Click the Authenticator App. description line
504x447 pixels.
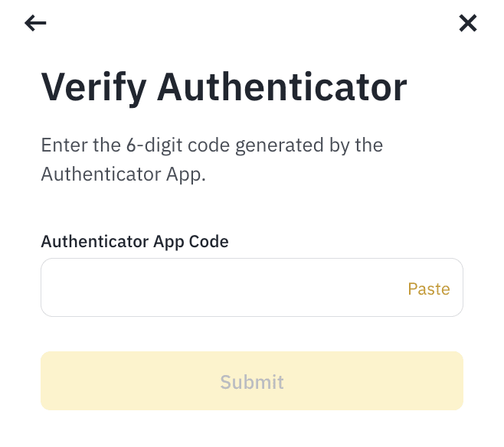123,175
